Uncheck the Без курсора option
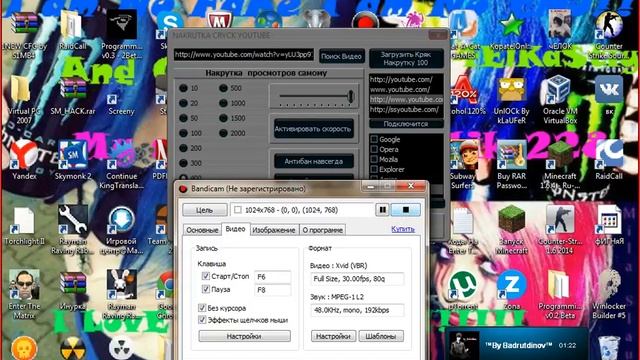The height and width of the screenshot is (360, 640). point(202,307)
